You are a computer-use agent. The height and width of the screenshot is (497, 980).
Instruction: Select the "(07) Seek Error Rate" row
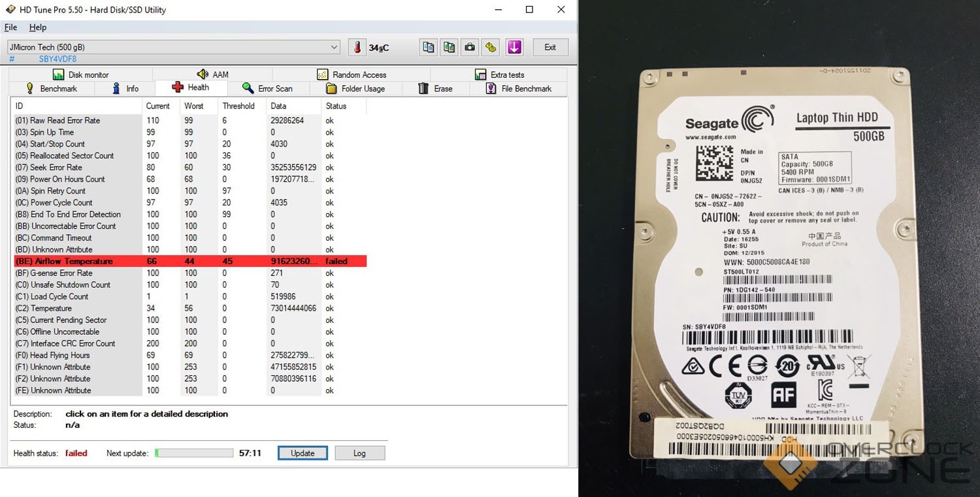point(189,167)
